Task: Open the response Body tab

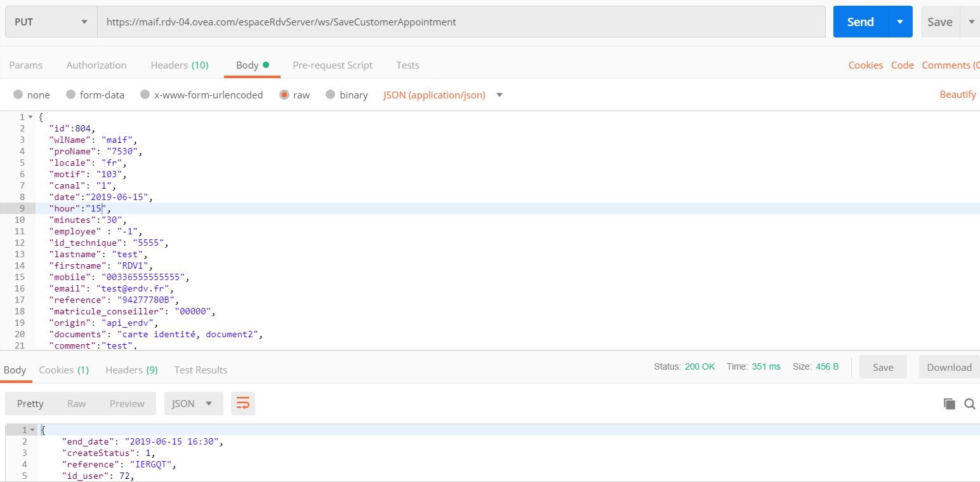Action: pyautogui.click(x=15, y=370)
